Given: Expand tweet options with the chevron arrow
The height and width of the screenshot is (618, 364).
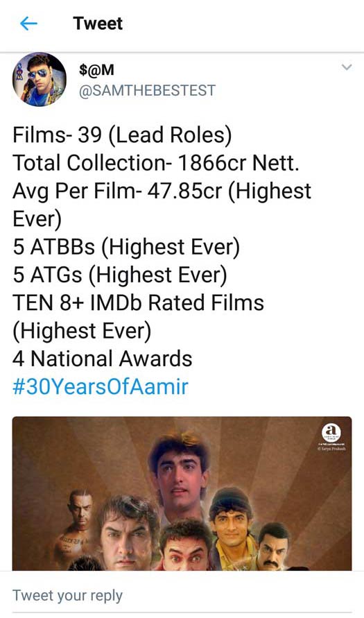Looking at the screenshot, I should pyautogui.click(x=346, y=67).
